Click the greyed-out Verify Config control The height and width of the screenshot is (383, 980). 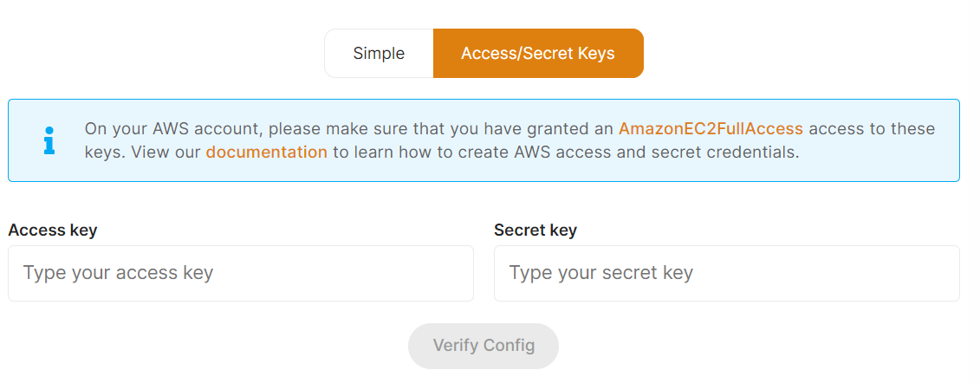pyautogui.click(x=484, y=346)
